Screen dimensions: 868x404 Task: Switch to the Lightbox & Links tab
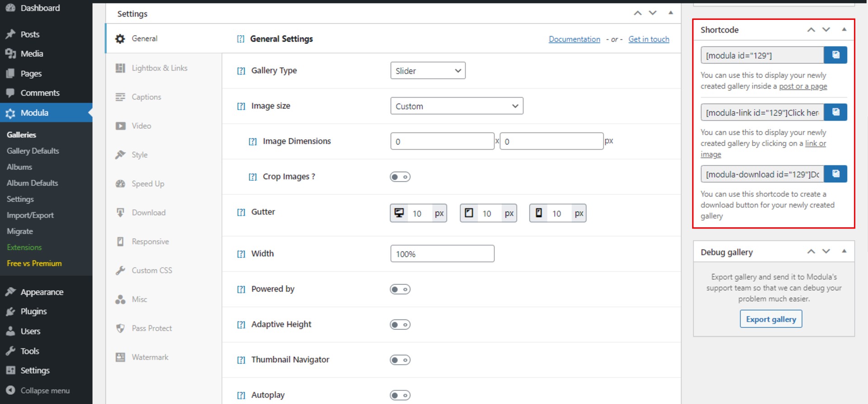(159, 68)
